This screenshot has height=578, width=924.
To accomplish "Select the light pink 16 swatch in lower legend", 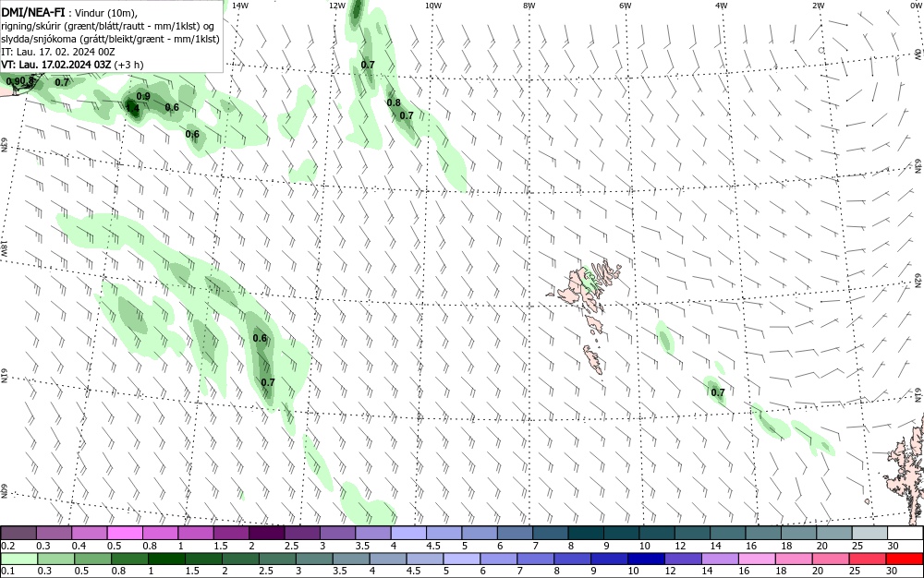I will click(757, 558).
